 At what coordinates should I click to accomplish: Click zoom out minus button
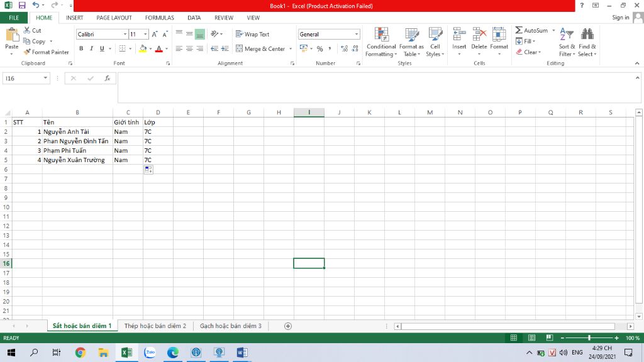click(x=562, y=337)
